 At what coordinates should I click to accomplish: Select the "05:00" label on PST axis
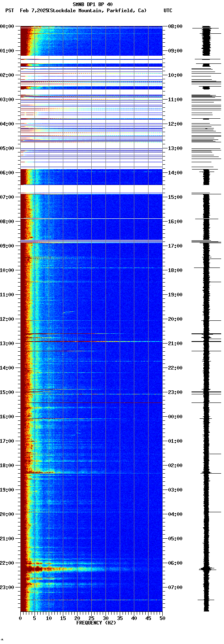click(x=7, y=148)
